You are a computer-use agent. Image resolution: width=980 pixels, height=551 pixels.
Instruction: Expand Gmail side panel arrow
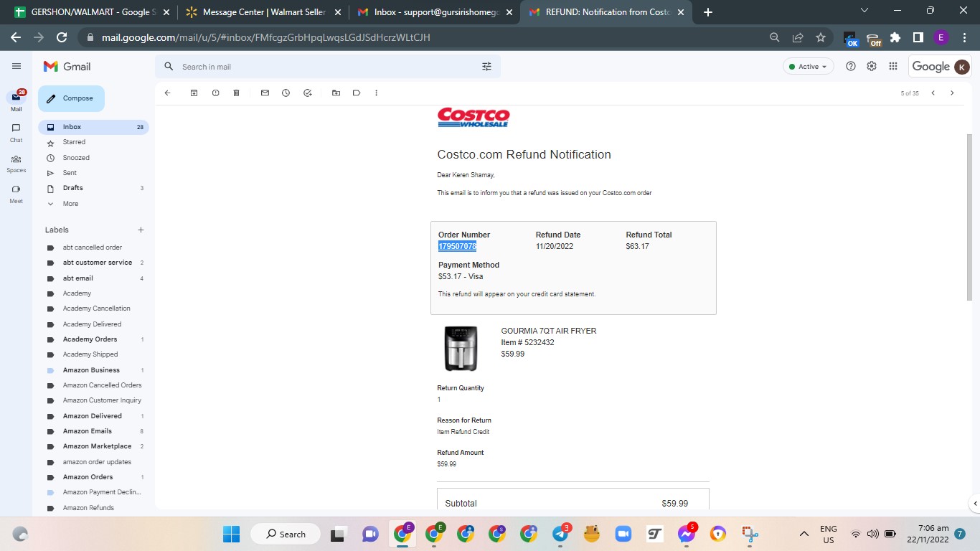(974, 503)
